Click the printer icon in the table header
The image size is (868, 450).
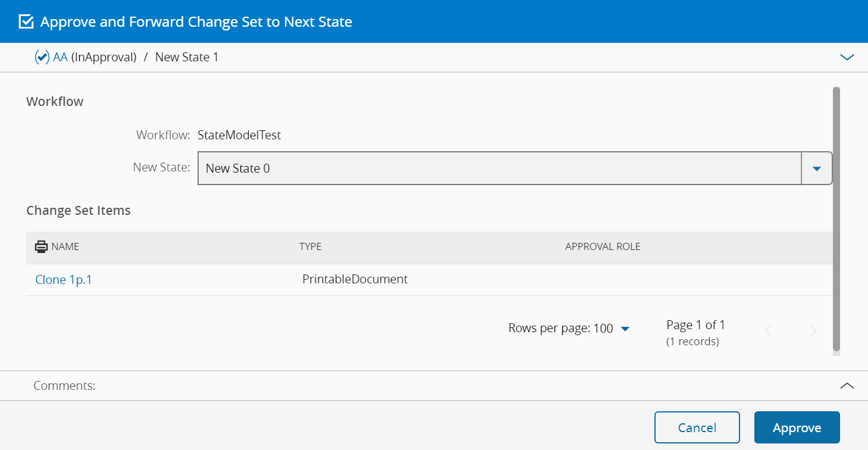pyautogui.click(x=41, y=247)
